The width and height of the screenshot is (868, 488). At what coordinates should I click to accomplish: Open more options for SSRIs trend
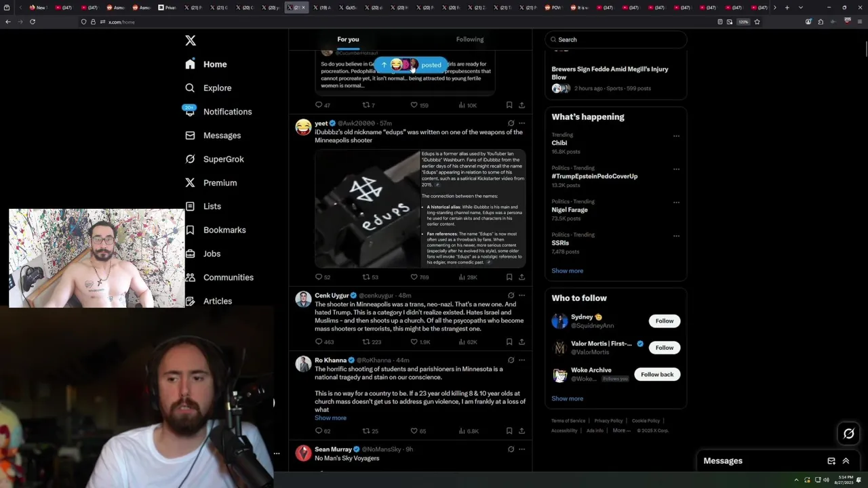point(676,236)
